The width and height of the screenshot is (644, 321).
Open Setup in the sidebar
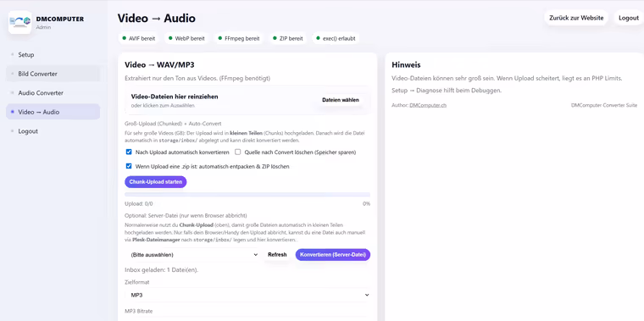53,54
